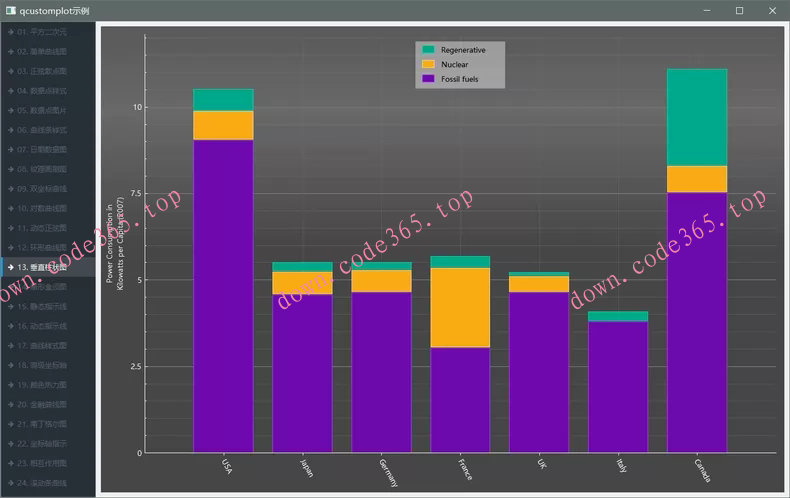Click the "7.5" y-axis tick label
790x498 pixels.
click(136, 193)
